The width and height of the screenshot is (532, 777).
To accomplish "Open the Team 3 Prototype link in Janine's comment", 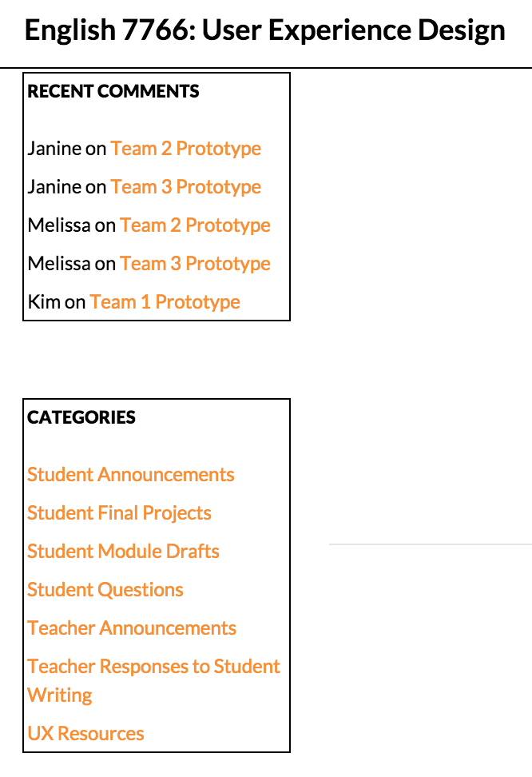I will pyautogui.click(x=185, y=186).
